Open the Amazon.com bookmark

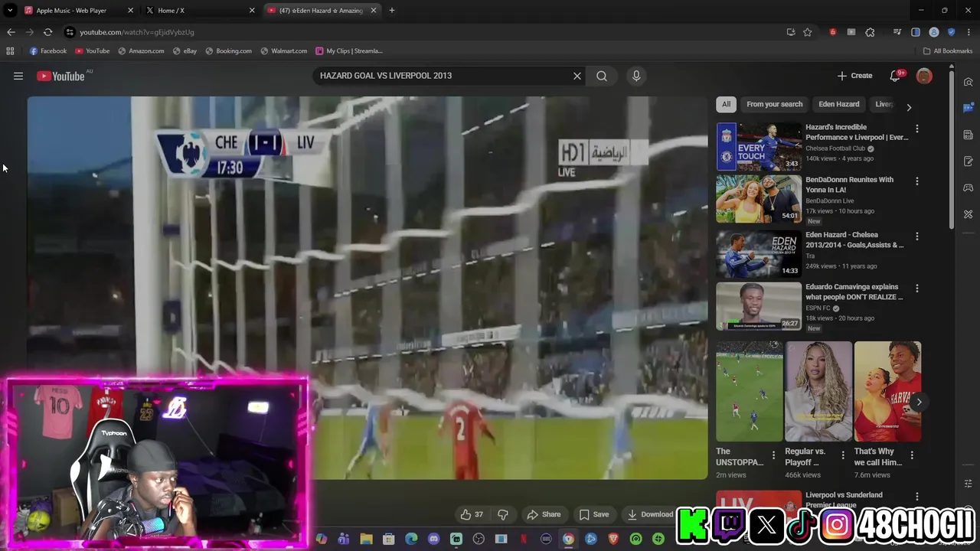point(141,51)
